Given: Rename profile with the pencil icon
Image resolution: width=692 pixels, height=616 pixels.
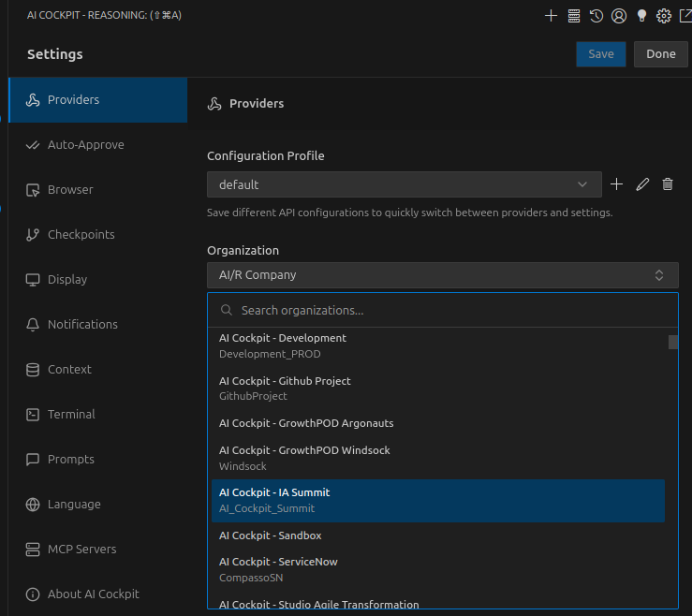Looking at the screenshot, I should pyautogui.click(x=642, y=184).
